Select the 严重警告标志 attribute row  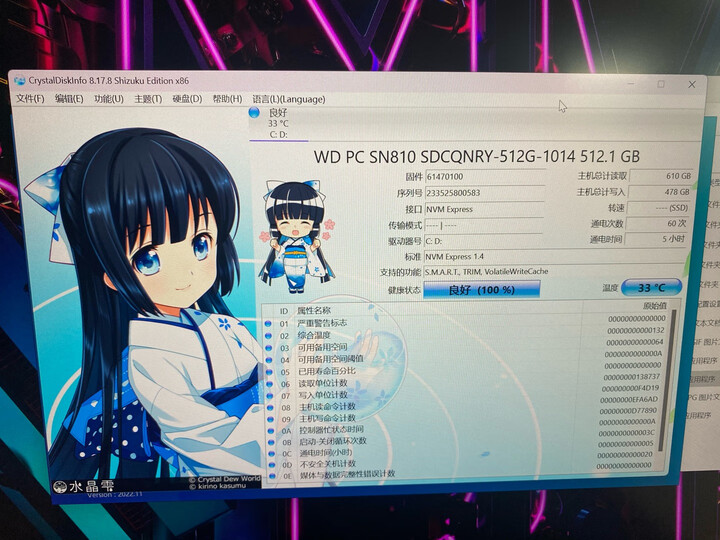pyautogui.click(x=466, y=321)
